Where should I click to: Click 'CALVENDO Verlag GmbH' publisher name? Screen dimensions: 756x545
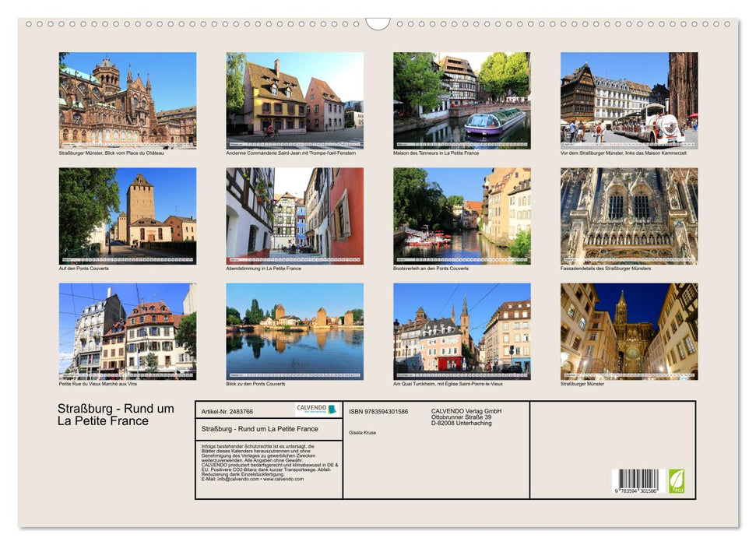[466, 411]
